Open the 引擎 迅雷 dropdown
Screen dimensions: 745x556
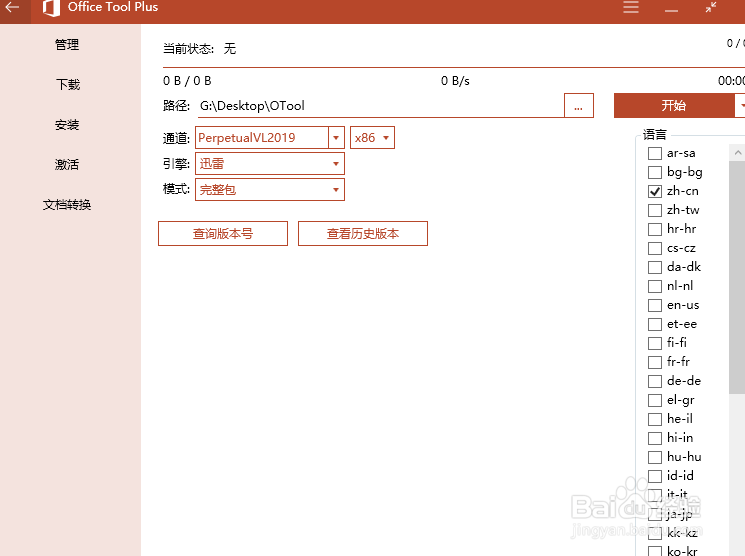point(270,163)
